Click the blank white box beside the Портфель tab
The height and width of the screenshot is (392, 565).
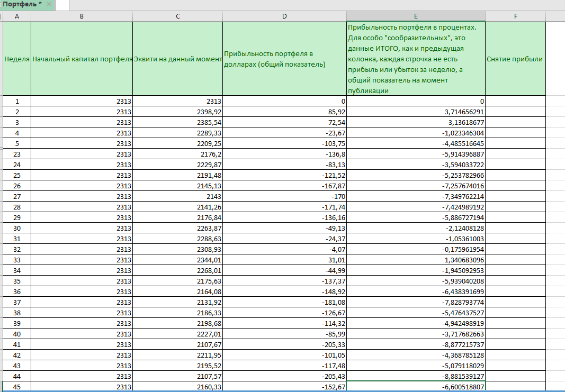(62, 5)
